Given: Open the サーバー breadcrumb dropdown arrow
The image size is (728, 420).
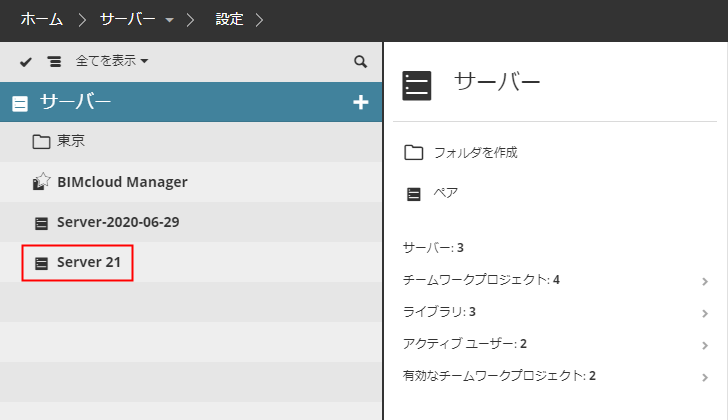Looking at the screenshot, I should pyautogui.click(x=171, y=19).
